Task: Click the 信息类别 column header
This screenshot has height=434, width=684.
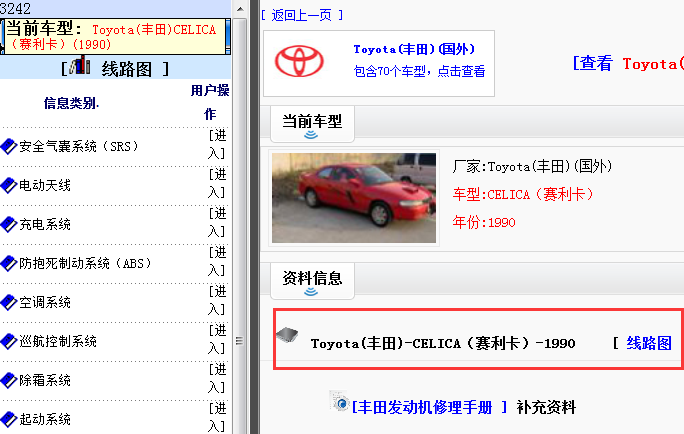Action: coord(71,103)
